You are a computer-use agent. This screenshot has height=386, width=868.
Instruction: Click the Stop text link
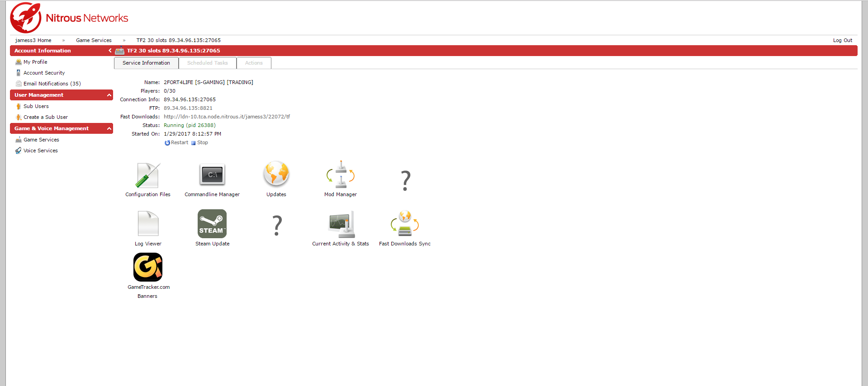203,142
